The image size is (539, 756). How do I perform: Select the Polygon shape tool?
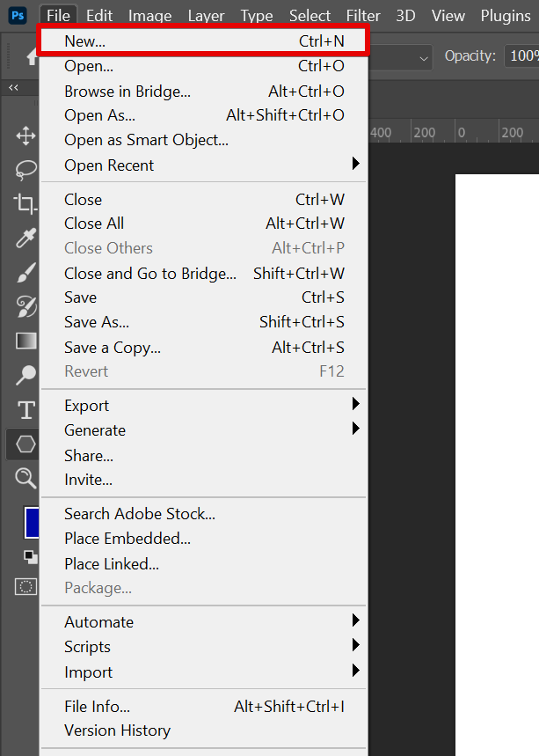25,444
